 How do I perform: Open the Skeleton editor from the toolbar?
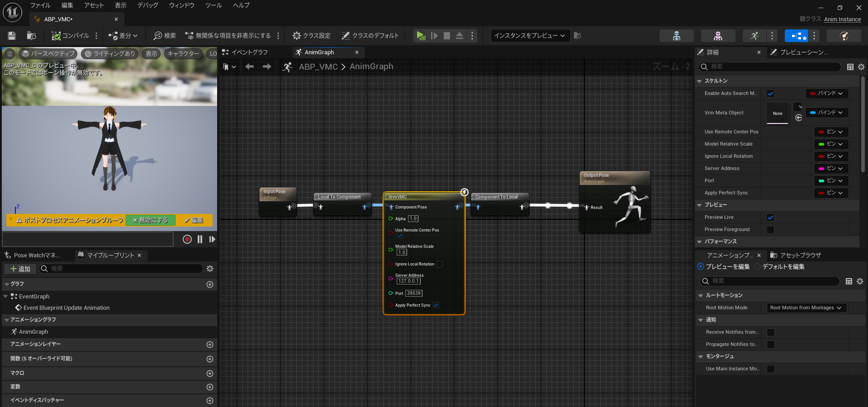coord(676,35)
